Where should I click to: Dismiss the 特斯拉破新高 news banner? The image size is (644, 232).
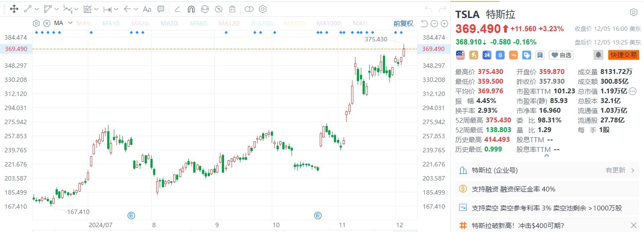point(634,225)
